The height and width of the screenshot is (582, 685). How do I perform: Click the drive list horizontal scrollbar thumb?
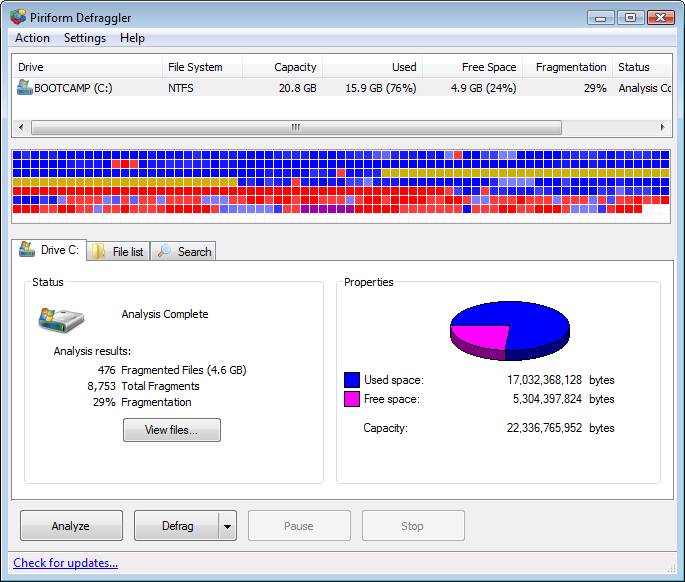click(x=296, y=128)
